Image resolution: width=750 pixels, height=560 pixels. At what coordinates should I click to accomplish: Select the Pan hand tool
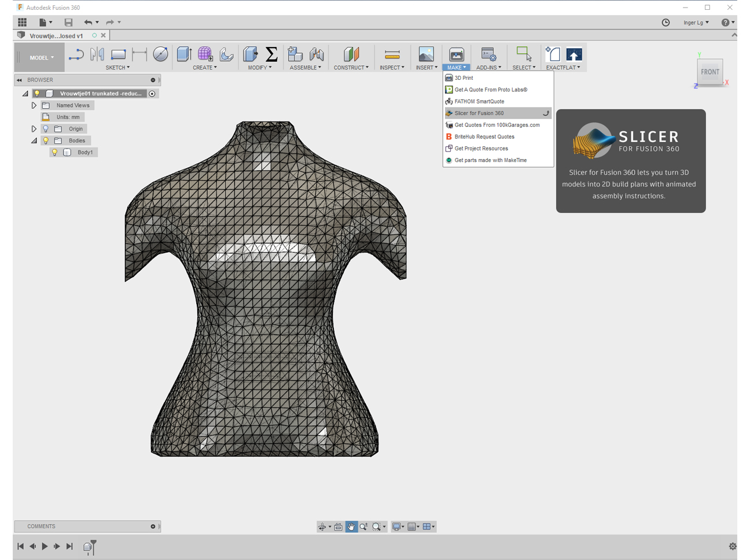click(351, 526)
